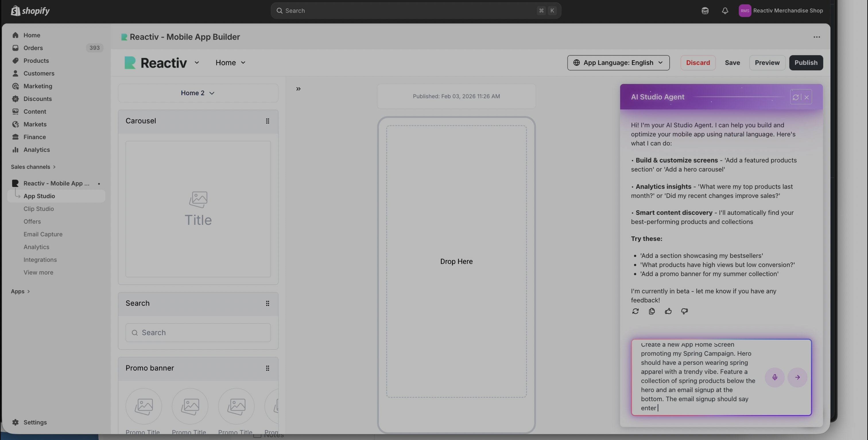Expand the Reactiv app switcher chevron
The image size is (868, 440).
point(197,63)
